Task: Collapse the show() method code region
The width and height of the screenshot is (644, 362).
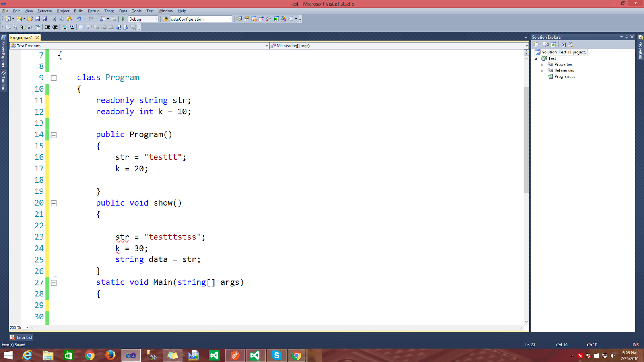Action: coord(54,203)
